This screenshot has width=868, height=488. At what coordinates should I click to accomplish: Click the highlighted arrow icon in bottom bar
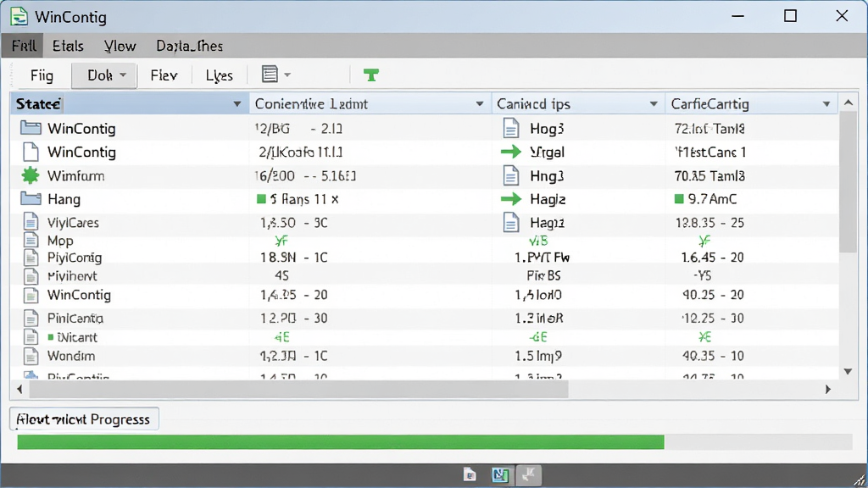pyautogui.click(x=529, y=474)
